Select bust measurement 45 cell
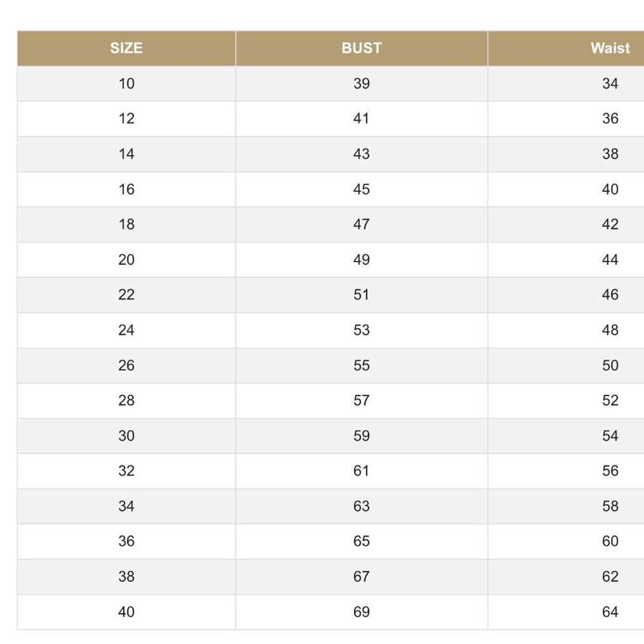This screenshot has height=644, width=644. (x=361, y=189)
